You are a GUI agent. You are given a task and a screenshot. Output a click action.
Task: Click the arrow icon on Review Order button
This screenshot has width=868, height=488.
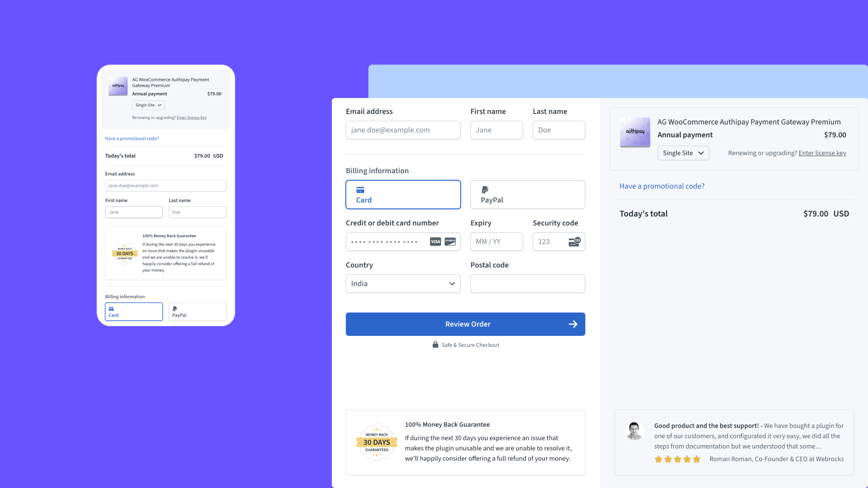click(572, 324)
